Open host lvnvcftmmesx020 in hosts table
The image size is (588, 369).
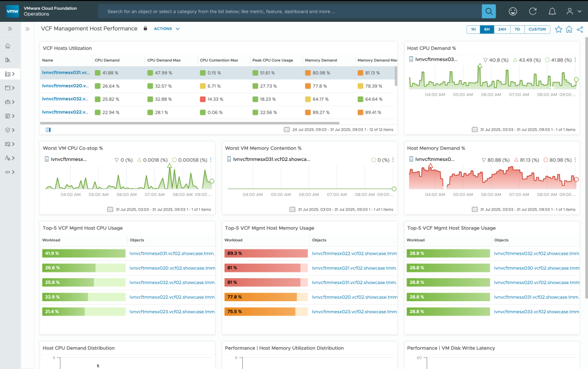65,86
